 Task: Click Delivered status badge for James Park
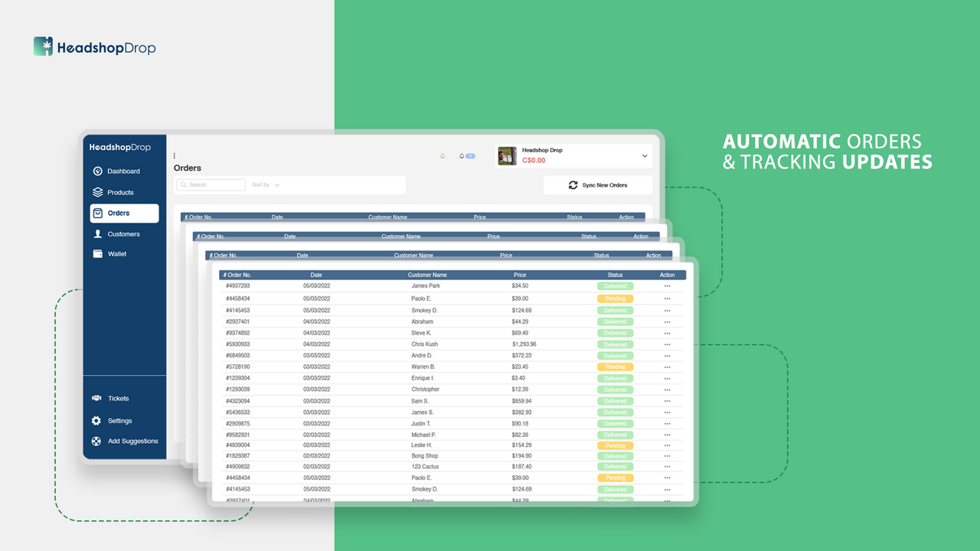pyautogui.click(x=616, y=286)
